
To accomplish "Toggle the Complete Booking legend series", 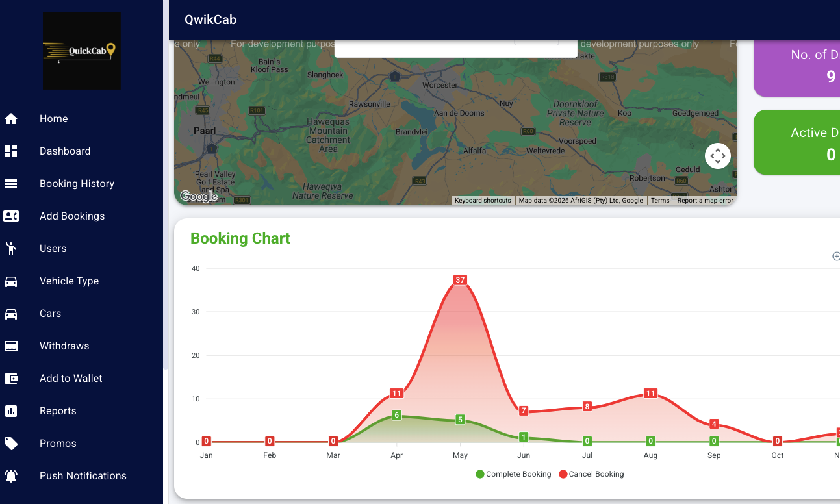I will (x=513, y=474).
